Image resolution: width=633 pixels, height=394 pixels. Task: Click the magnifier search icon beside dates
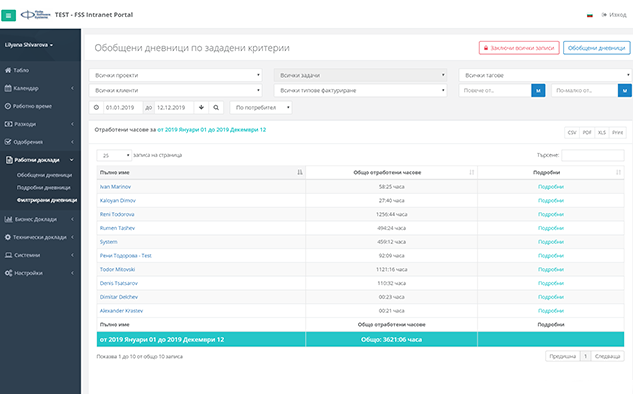point(216,107)
